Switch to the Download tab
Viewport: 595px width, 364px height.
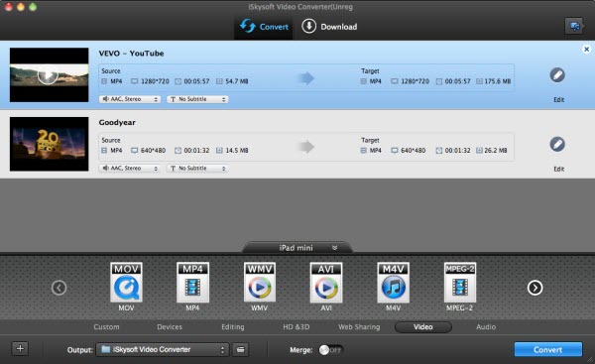tap(329, 27)
